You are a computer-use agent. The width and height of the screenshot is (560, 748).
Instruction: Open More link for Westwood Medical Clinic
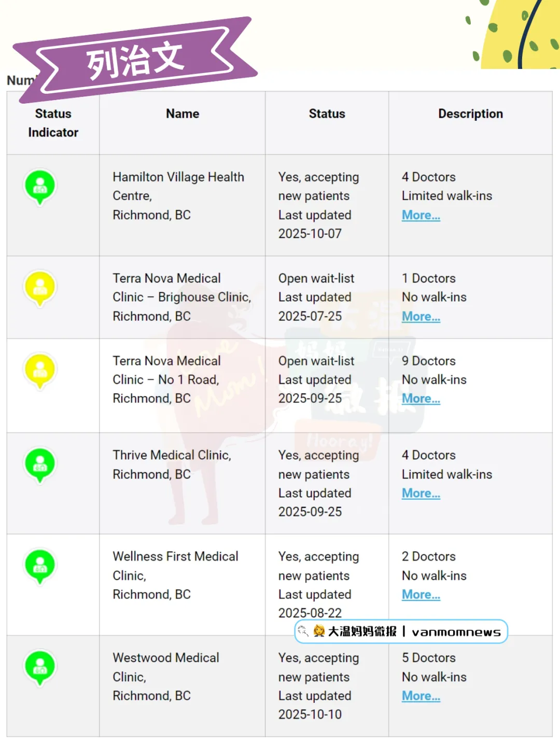[x=421, y=696]
